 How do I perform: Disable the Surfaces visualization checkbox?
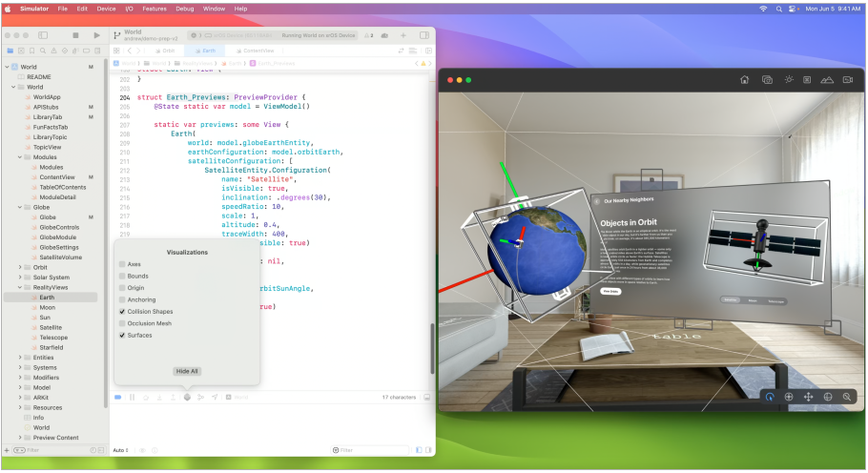click(122, 336)
